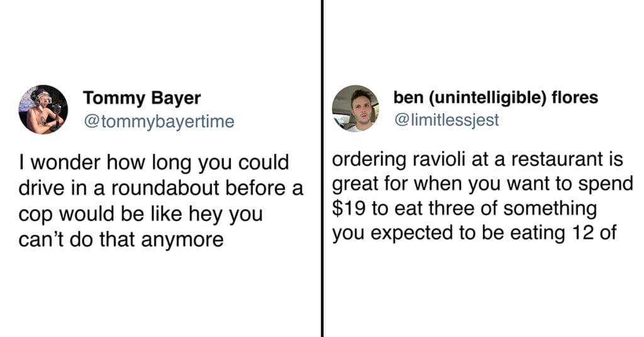
Task: Click the word "cop" in Tommy's tweet
Action: (x=36, y=215)
